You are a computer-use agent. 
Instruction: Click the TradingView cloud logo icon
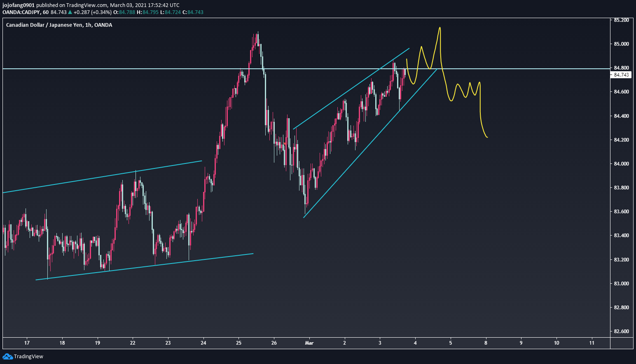click(x=7, y=357)
